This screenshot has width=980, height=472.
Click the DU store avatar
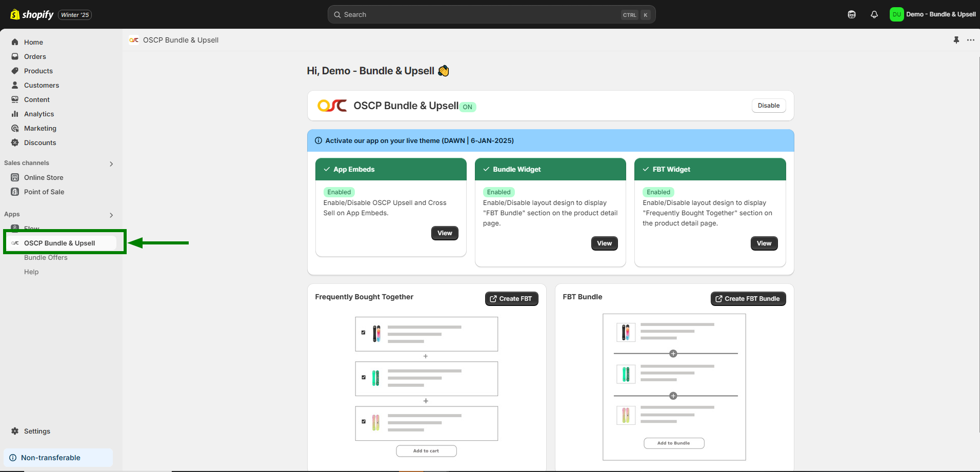896,14
